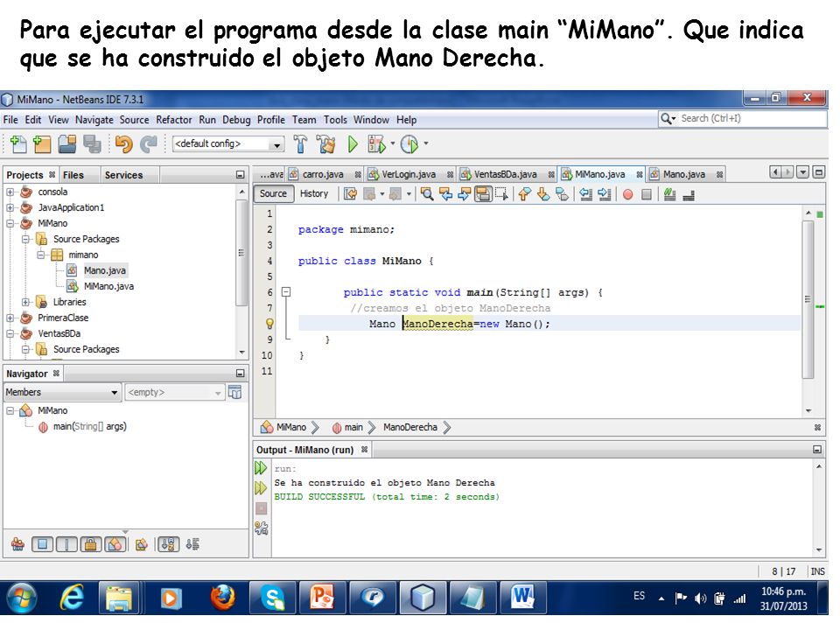Screen dimensions: 840x630
Task: Expand the JavaApplication1 project node
Action: pos(10,207)
